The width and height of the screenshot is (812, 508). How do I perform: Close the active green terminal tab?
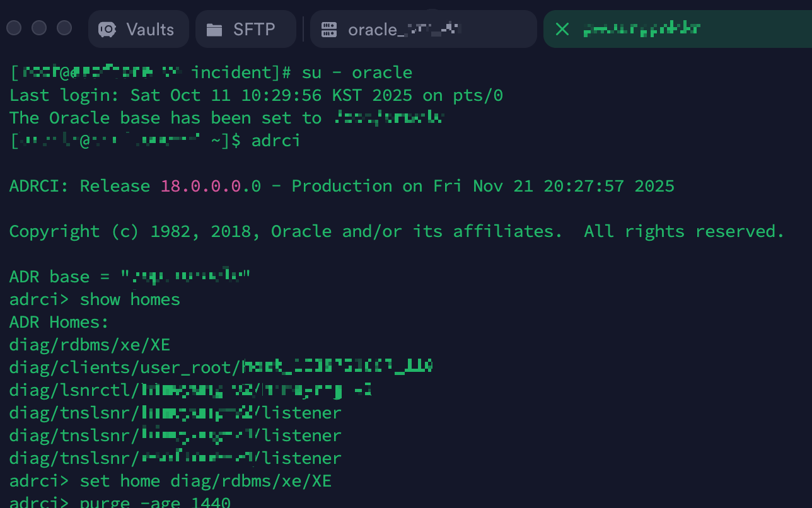[562, 29]
